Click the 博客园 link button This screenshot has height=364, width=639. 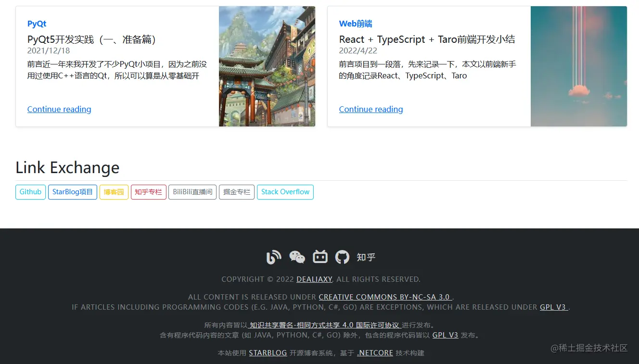[114, 192]
